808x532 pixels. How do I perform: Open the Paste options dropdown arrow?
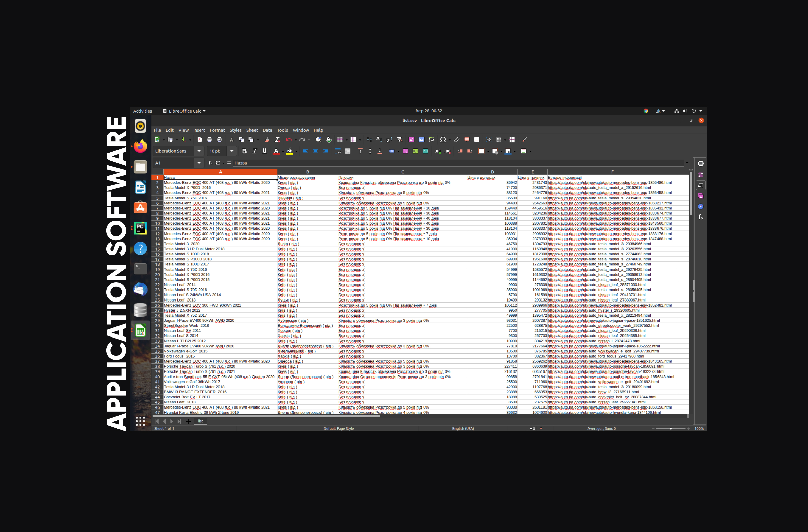[x=258, y=140]
